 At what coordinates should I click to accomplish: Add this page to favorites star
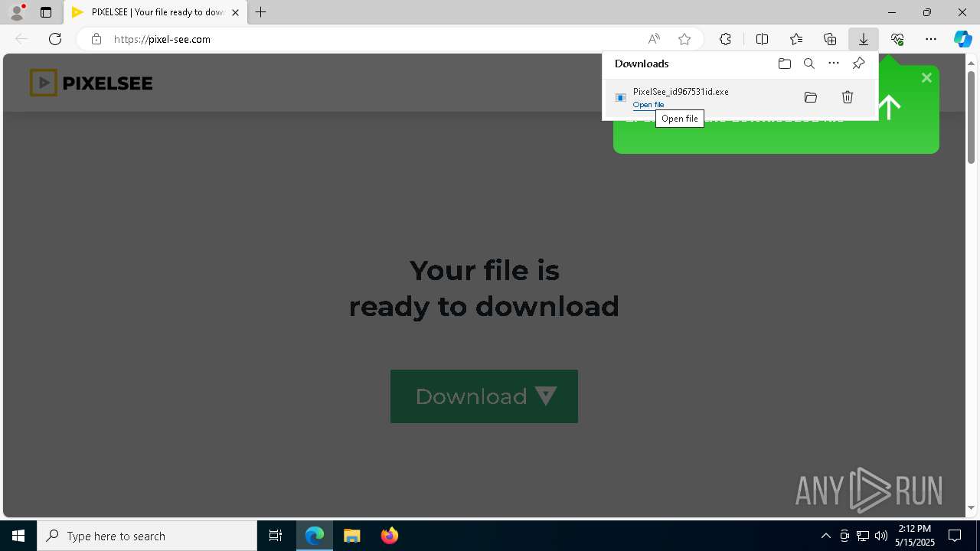pos(684,39)
